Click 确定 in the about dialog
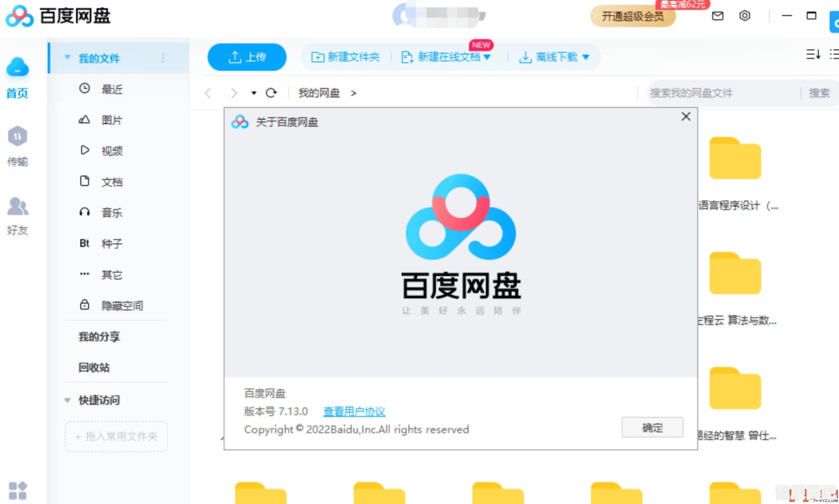The image size is (839, 504). 652,428
